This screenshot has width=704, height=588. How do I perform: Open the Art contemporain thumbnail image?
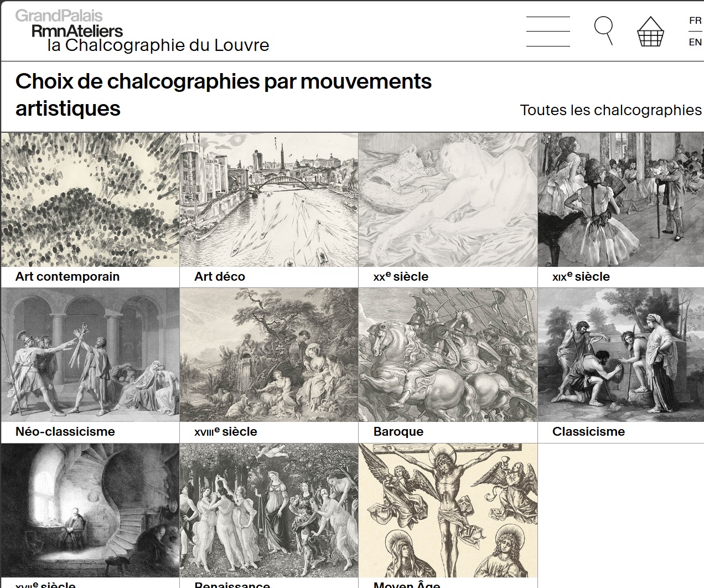(x=90, y=199)
